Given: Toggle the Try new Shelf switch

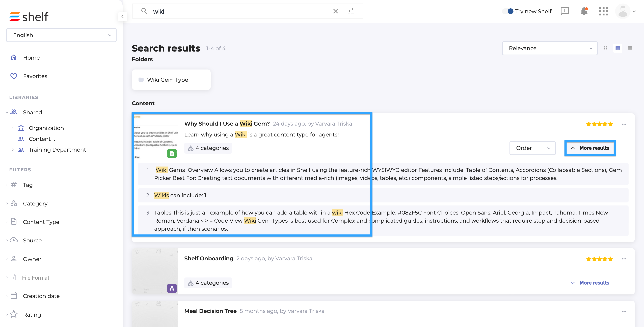Looking at the screenshot, I should tap(507, 11).
